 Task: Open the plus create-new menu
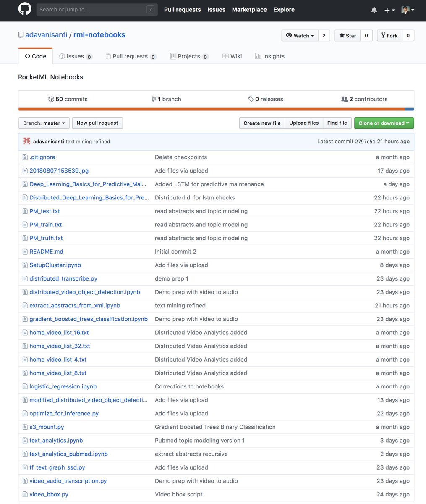click(x=389, y=10)
